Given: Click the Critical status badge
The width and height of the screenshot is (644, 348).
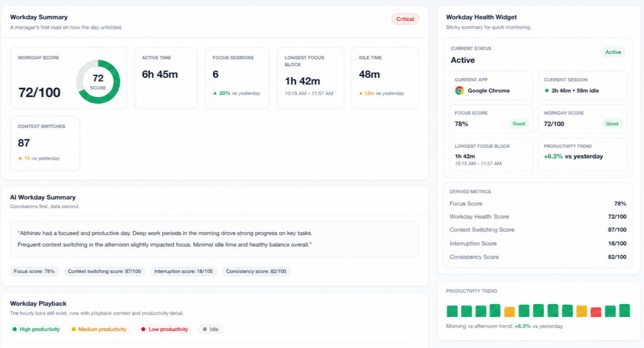Looking at the screenshot, I should coord(405,19).
